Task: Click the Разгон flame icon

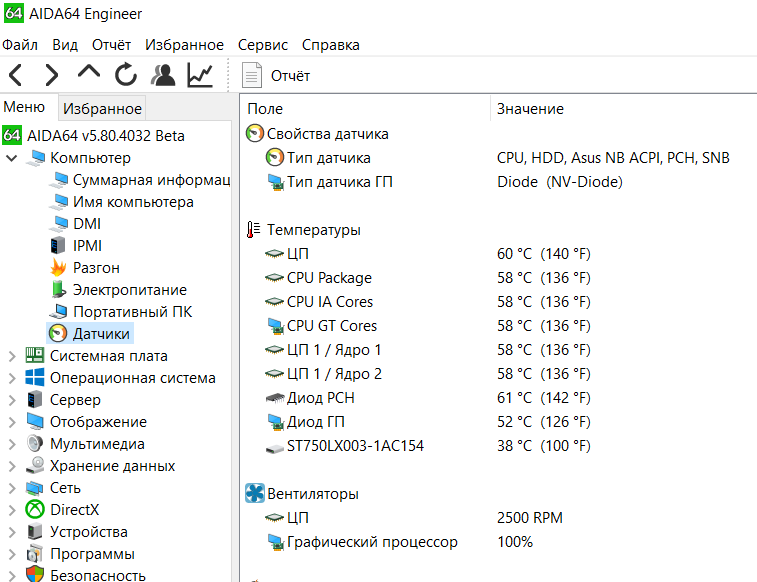Action: click(x=58, y=267)
